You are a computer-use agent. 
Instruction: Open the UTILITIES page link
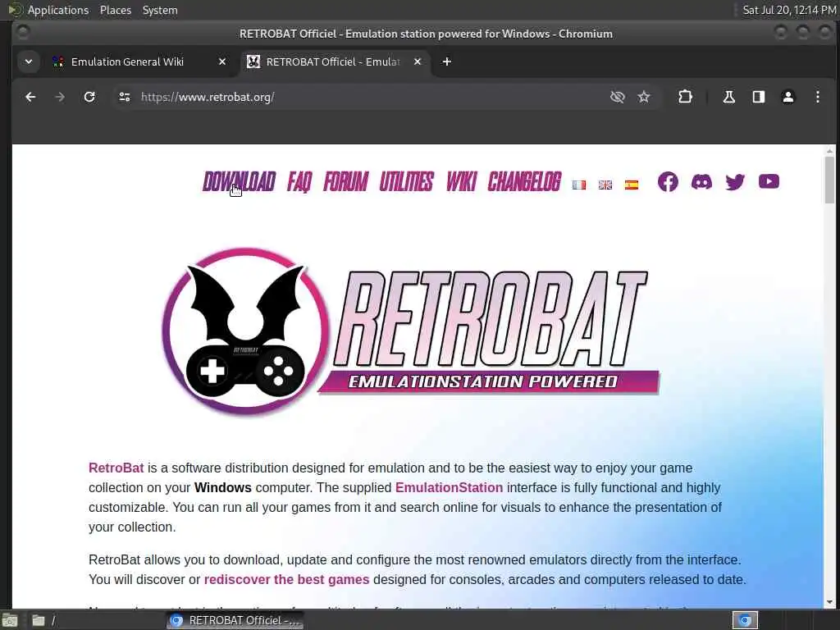(x=406, y=181)
